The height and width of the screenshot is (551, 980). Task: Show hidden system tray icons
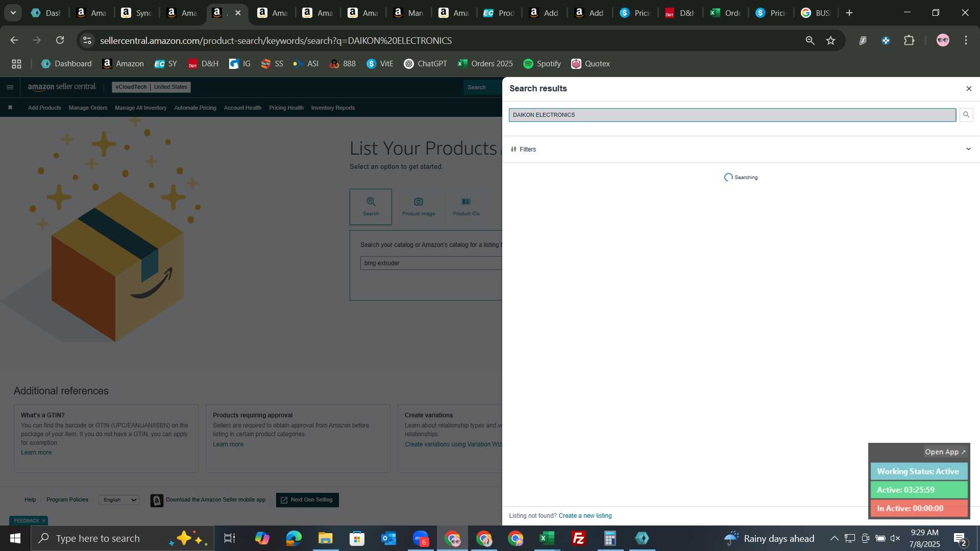point(834,538)
